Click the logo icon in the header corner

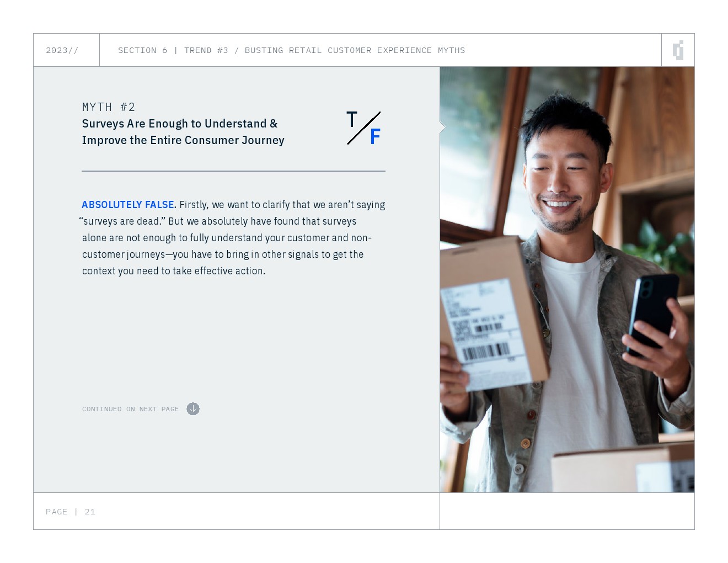click(x=678, y=50)
